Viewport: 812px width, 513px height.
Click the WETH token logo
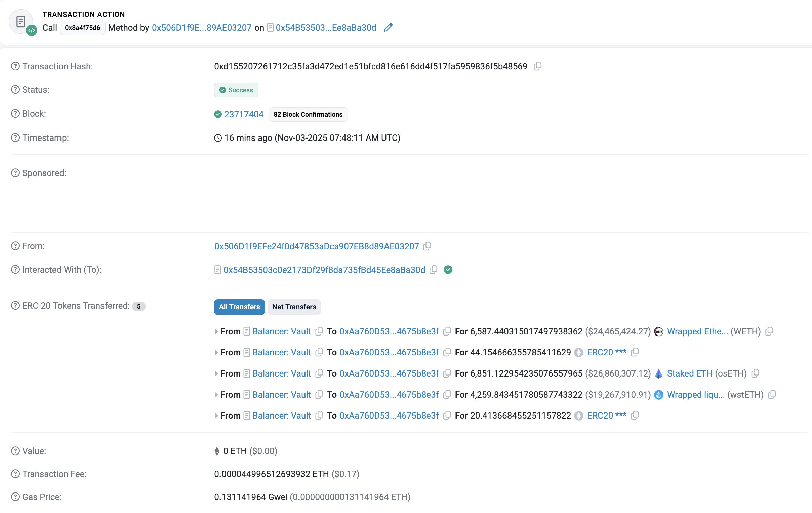point(658,331)
